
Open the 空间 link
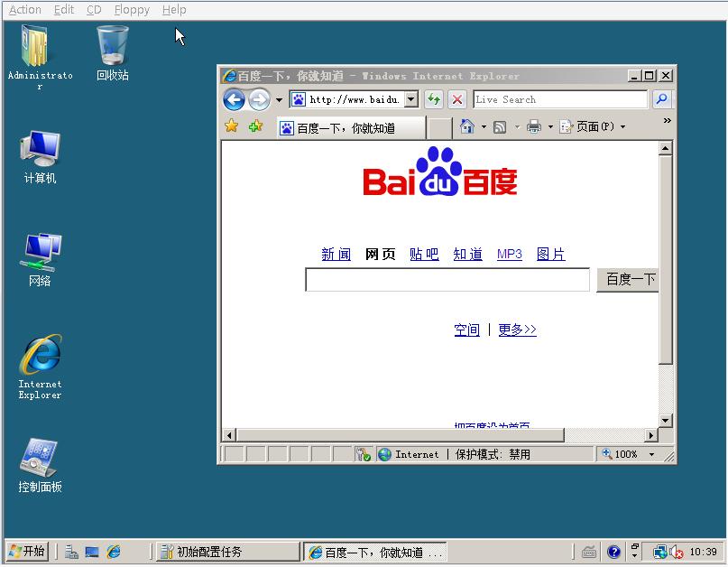[467, 330]
